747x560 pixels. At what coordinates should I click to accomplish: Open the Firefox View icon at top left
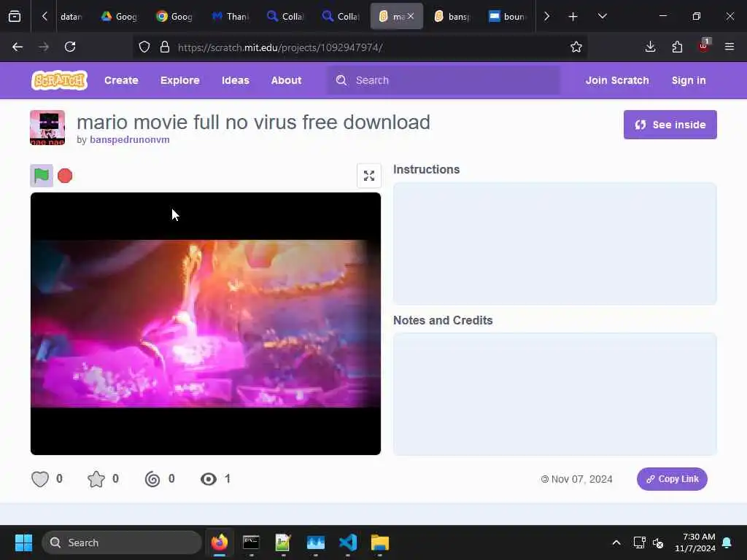15,17
